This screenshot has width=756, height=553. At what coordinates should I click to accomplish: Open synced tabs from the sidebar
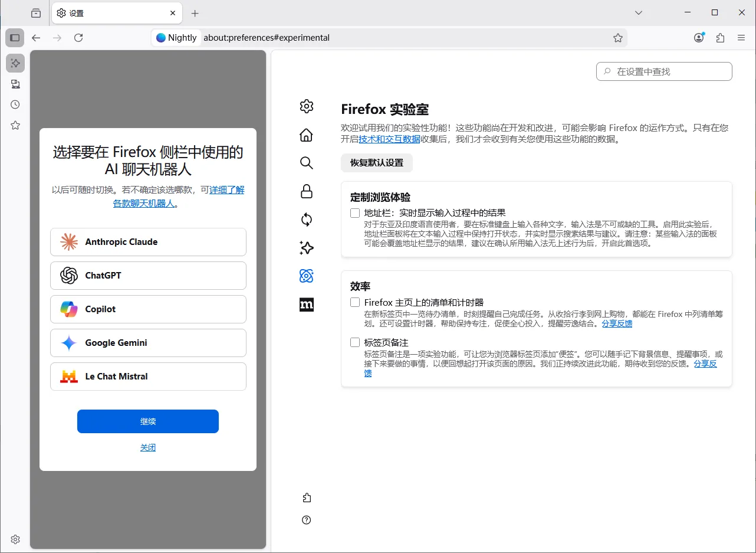click(15, 84)
